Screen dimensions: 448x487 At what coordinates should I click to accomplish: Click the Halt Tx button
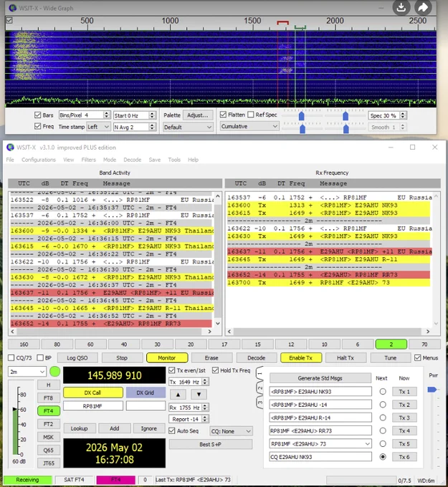click(345, 358)
